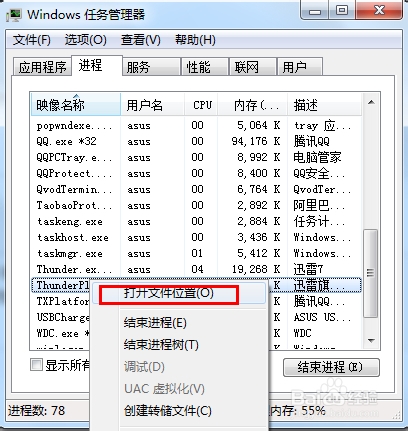Viewport: 408px width, 431px height.
Task: Sort by 描述 column header
Action: click(x=324, y=105)
